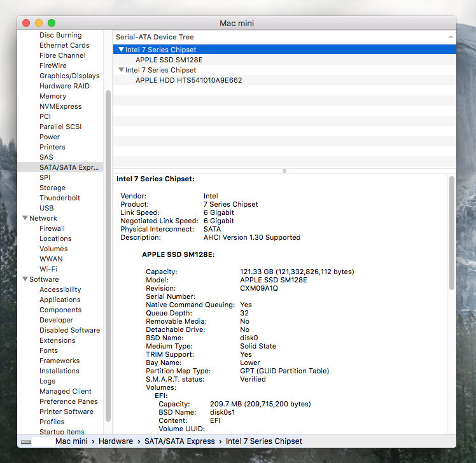Open Firewall under Network
Screen dimensions: 476x463
[52, 228]
